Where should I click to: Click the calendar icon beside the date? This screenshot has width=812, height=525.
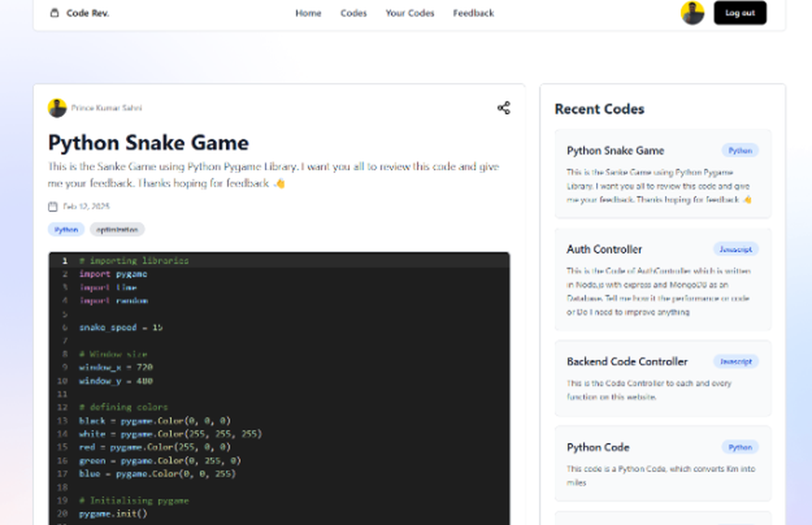[x=53, y=206]
